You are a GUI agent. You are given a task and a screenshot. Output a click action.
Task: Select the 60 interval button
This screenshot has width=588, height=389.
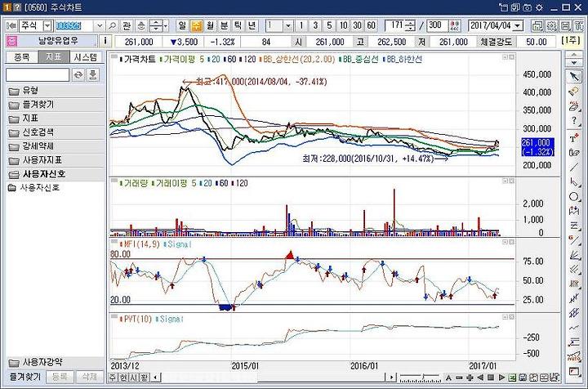(372, 25)
